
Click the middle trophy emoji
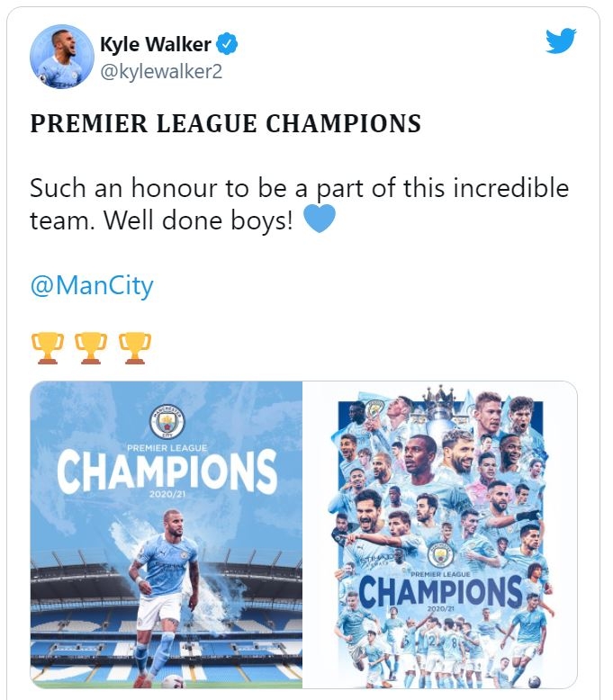pos(91,346)
